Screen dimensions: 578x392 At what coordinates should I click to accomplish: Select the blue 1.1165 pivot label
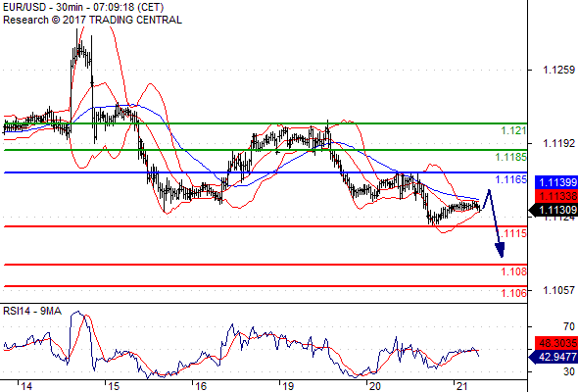click(510, 179)
